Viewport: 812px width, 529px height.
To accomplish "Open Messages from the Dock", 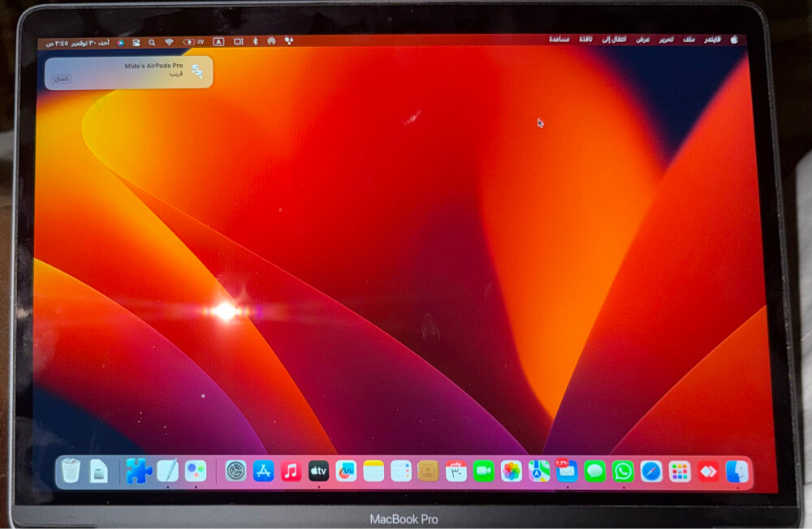I will tap(595, 471).
